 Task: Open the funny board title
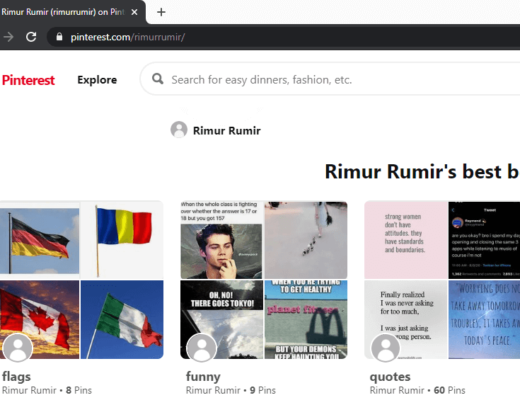[x=203, y=377]
